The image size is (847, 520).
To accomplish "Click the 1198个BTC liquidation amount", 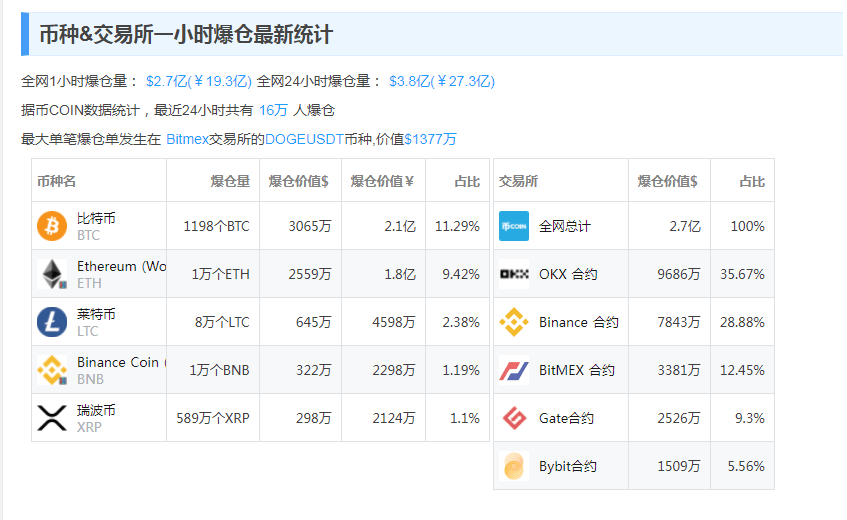I will click(x=217, y=226).
